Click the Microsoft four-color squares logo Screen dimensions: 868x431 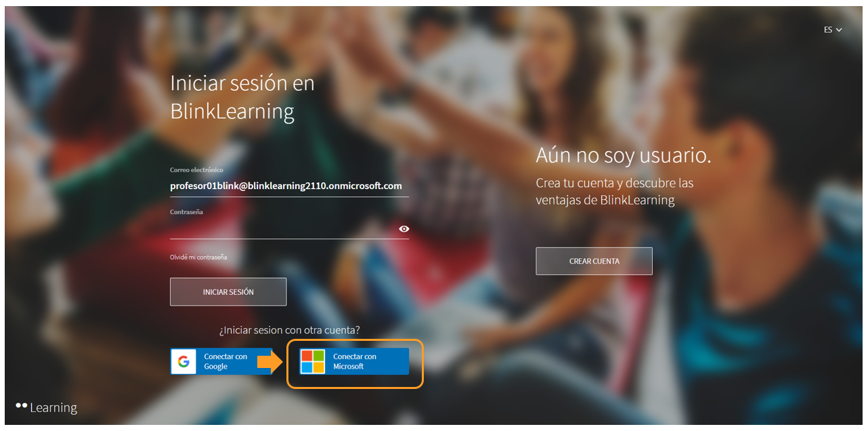pos(313,362)
